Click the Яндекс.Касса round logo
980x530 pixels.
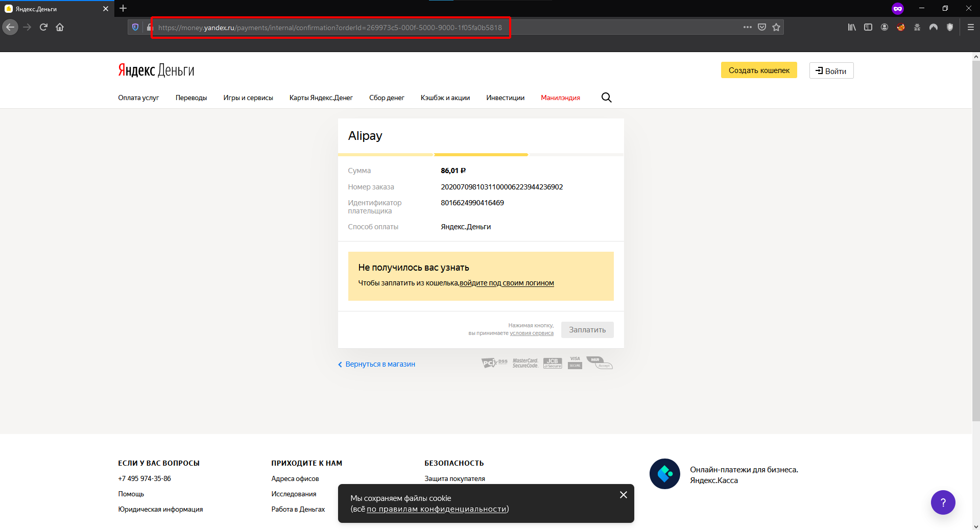[664, 474]
